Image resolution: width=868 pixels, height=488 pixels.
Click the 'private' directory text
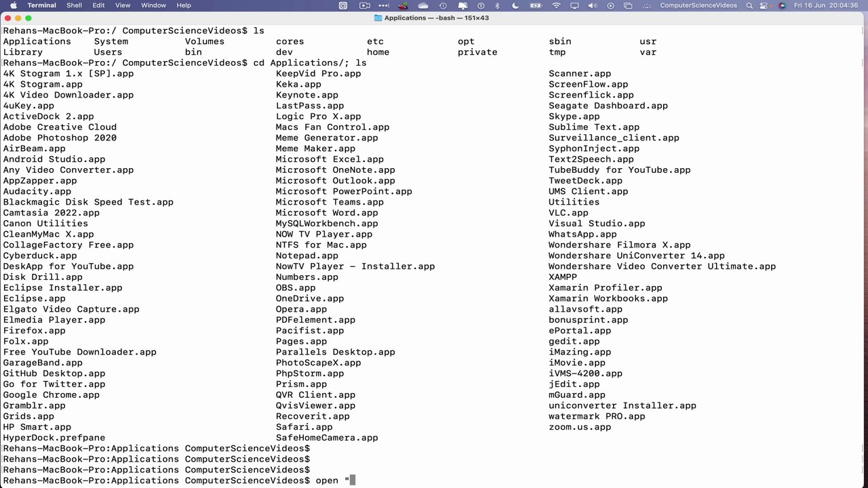[x=477, y=52]
